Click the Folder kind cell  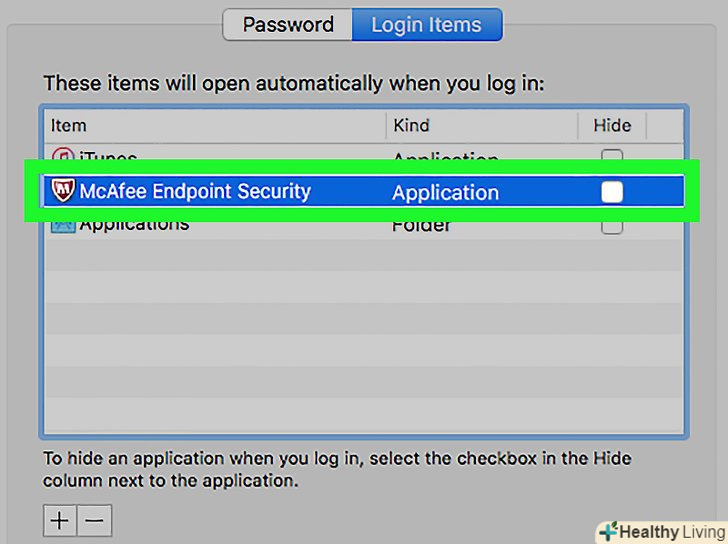click(421, 225)
